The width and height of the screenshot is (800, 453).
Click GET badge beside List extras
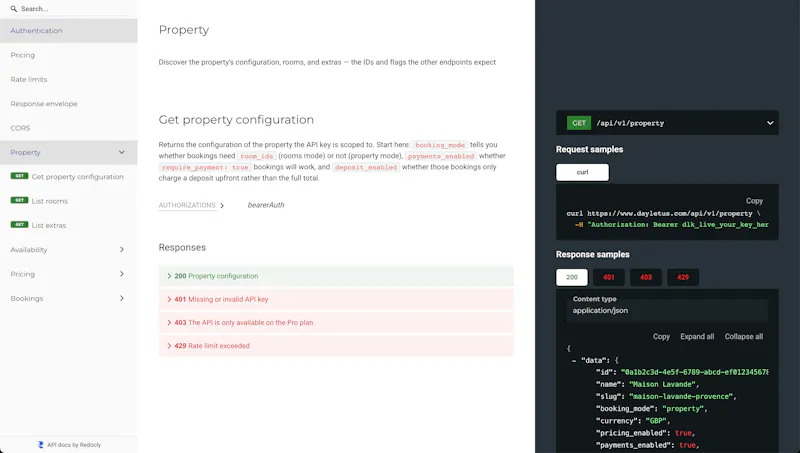point(19,224)
